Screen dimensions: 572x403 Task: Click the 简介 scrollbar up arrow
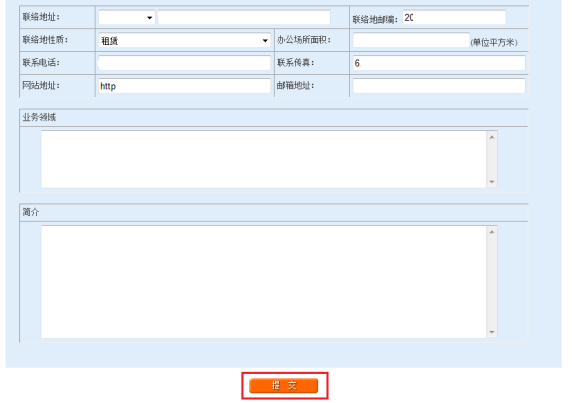492,232
